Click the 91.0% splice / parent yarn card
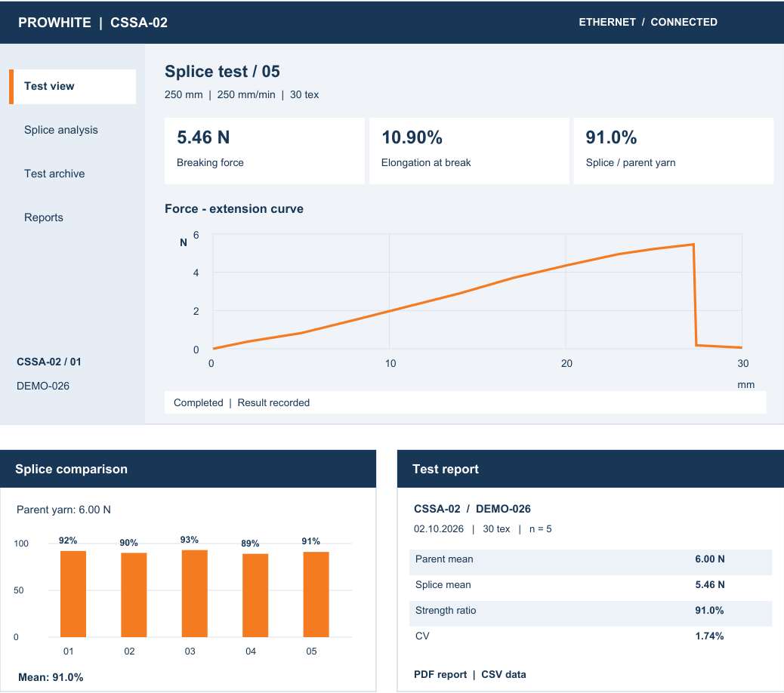Image resolution: width=784 pixels, height=693 pixels. click(674, 151)
